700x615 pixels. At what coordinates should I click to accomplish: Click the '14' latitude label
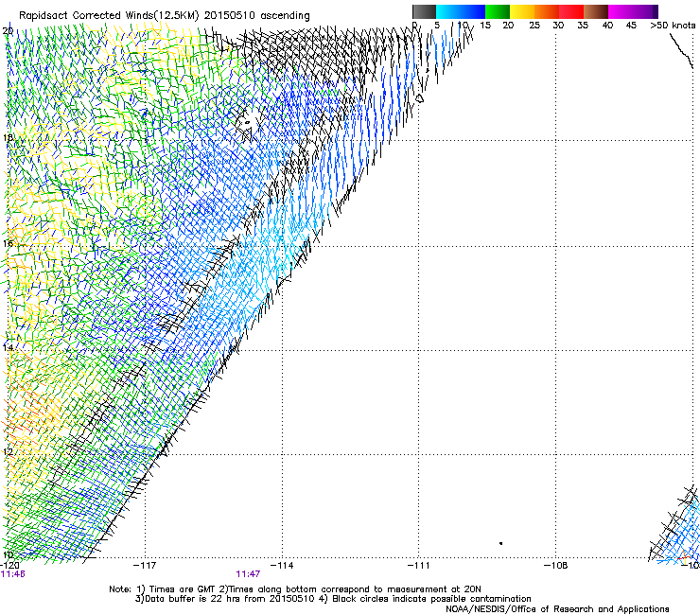8,347
